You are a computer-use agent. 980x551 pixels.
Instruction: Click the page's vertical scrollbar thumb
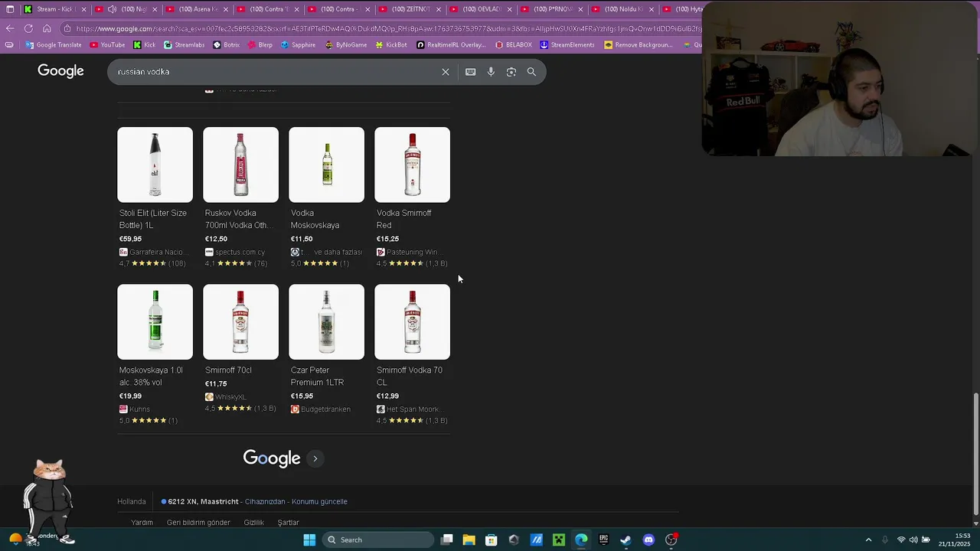tap(975, 454)
